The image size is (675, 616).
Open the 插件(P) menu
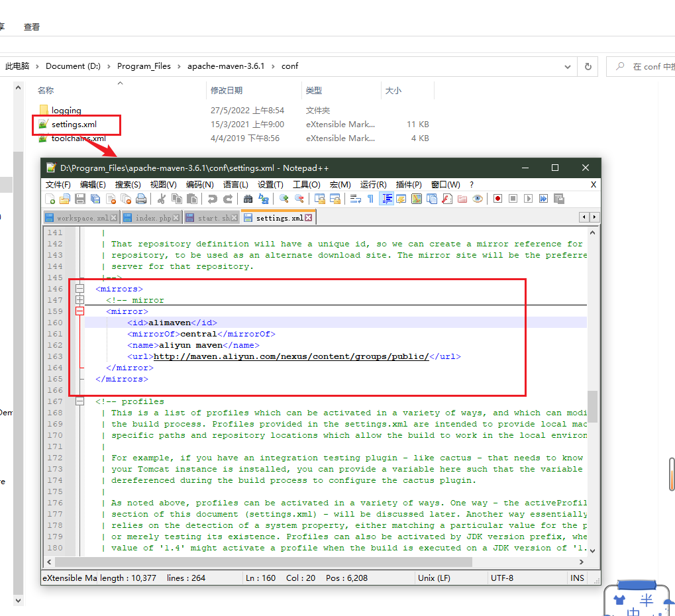tap(409, 185)
